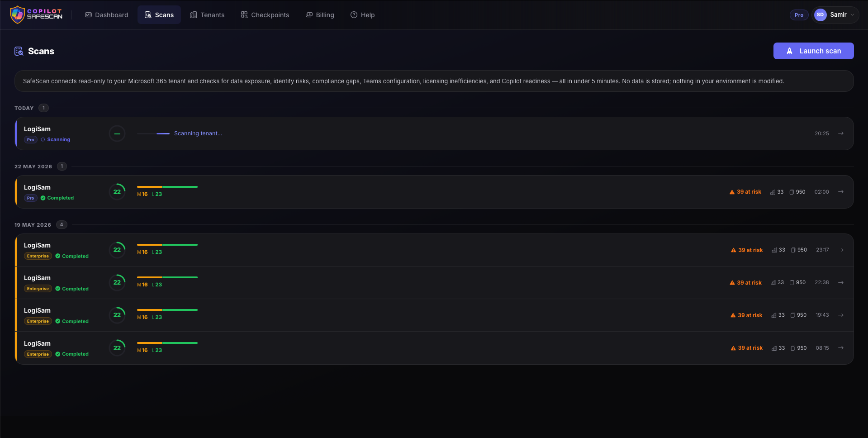Screen dimensions: 868x438
Task: Click the value 950 in the 02:00 row
Action: pos(801,192)
